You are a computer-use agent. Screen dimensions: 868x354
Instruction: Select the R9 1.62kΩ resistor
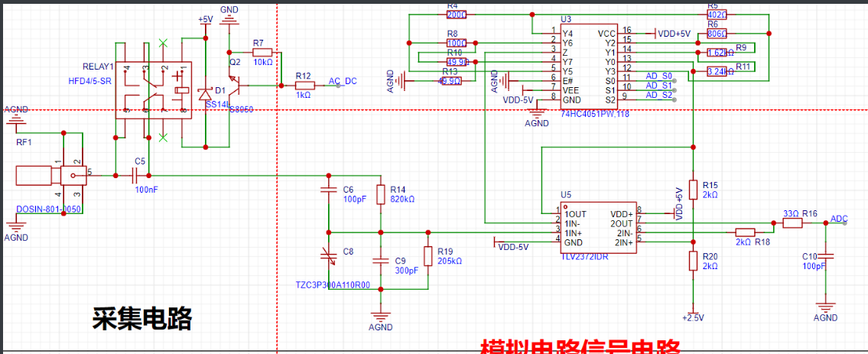[x=717, y=53]
